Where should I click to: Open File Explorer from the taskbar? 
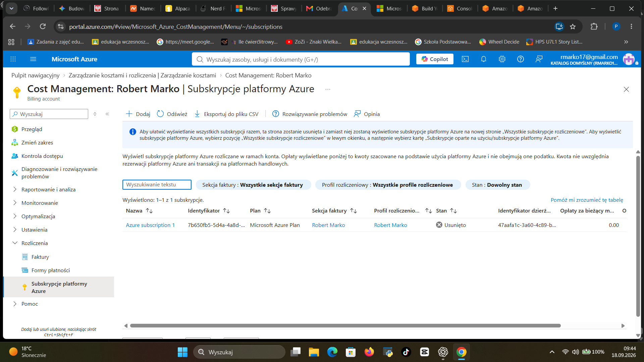pos(314,352)
